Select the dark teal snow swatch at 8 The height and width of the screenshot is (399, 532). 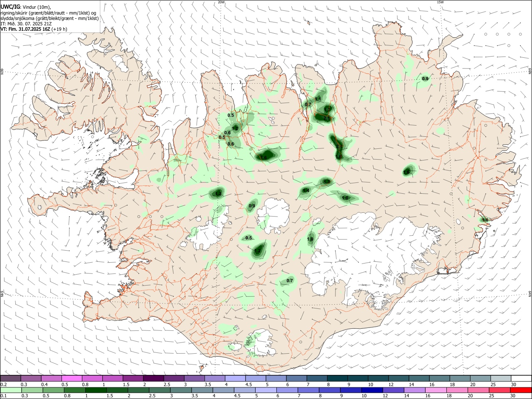337,378
